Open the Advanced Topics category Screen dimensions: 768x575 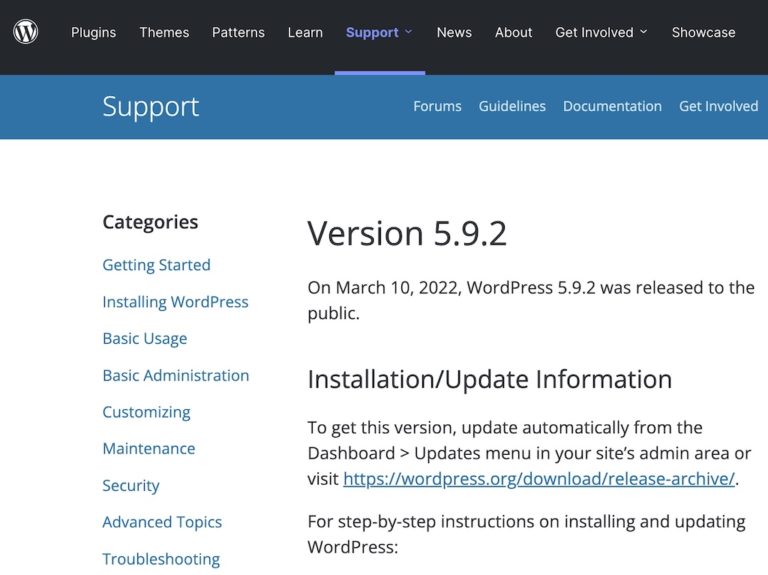click(162, 522)
